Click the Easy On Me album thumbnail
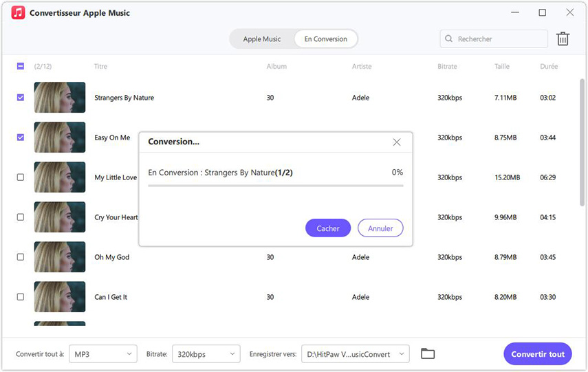 [60, 138]
